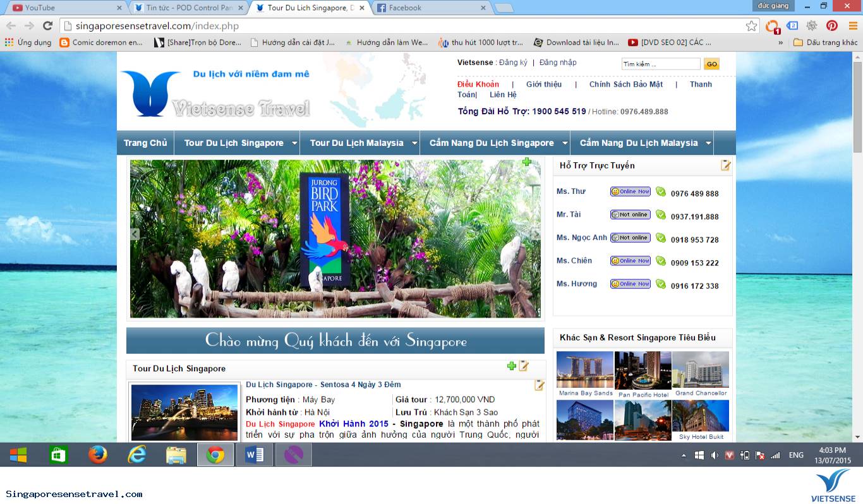Click the edit pencil icon next to Hỗ Trợ Trực Tuyến

coord(725,164)
